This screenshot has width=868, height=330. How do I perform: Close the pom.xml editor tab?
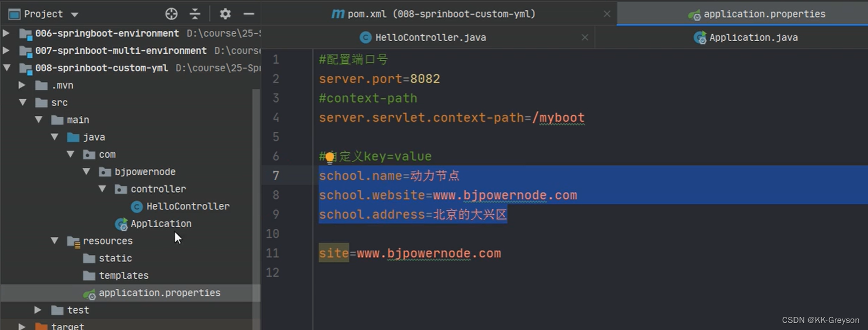pos(607,14)
